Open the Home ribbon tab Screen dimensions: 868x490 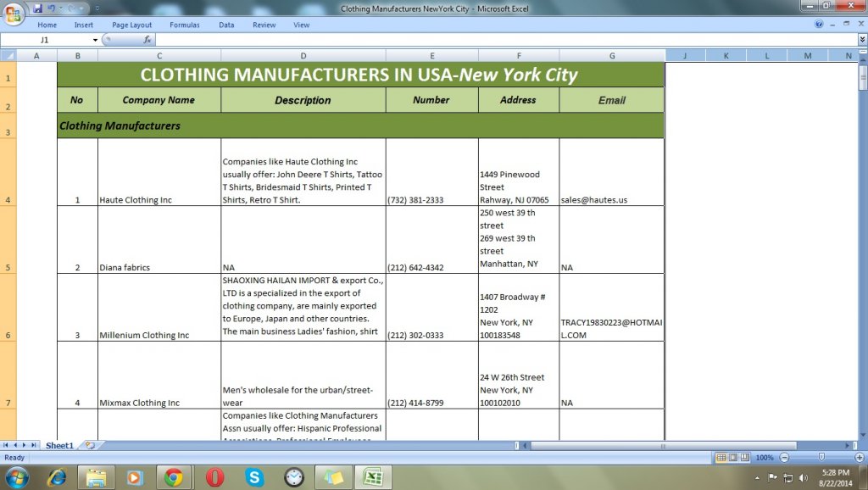pyautogui.click(x=47, y=25)
